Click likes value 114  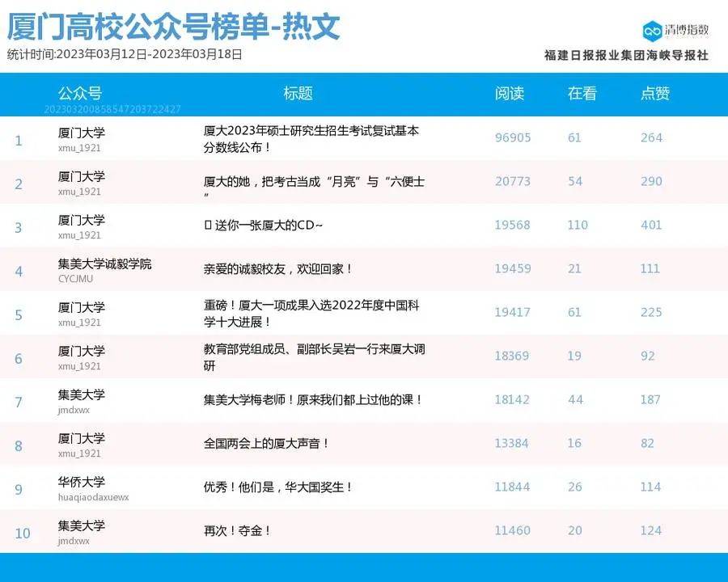[650, 487]
